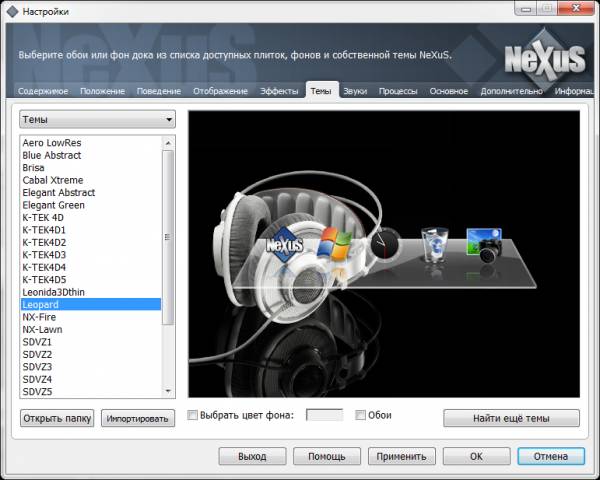Open the Поведение tab
Image resolution: width=600 pixels, height=480 pixels.
pyautogui.click(x=159, y=91)
